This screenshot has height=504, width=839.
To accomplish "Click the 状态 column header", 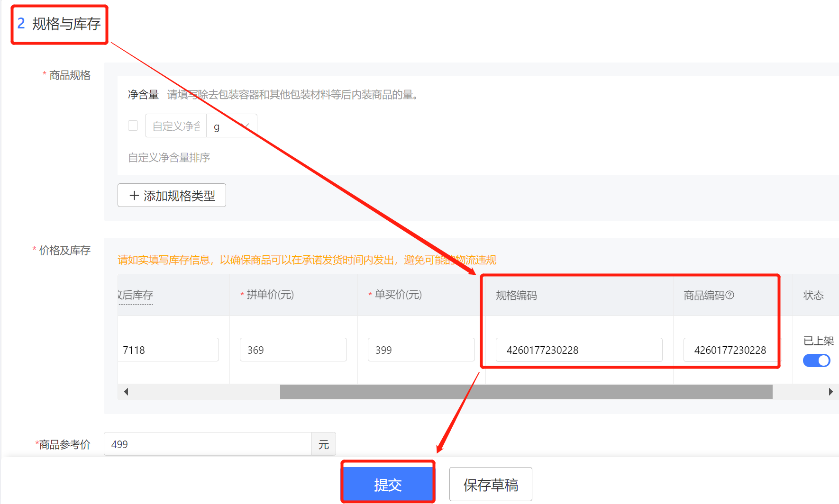I will point(813,295).
